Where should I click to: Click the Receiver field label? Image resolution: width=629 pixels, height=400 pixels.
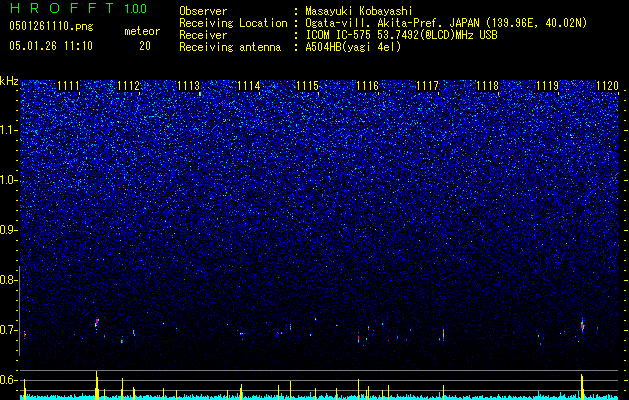pos(203,35)
